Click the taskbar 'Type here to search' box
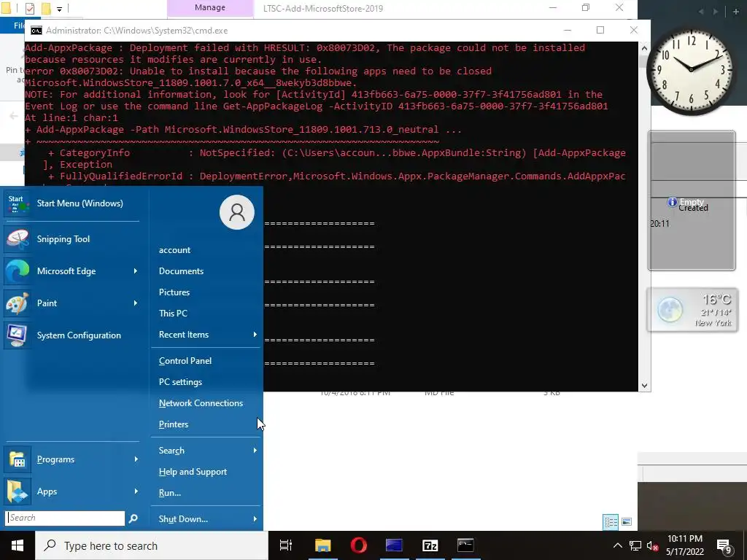 tap(152, 545)
